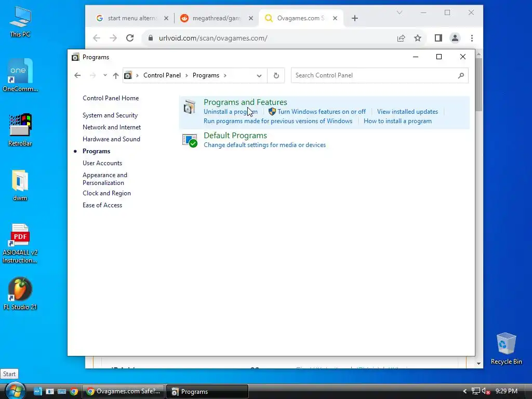Image resolution: width=532 pixels, height=399 pixels.
Task: Open Chrome side panel
Action: tap(438, 38)
